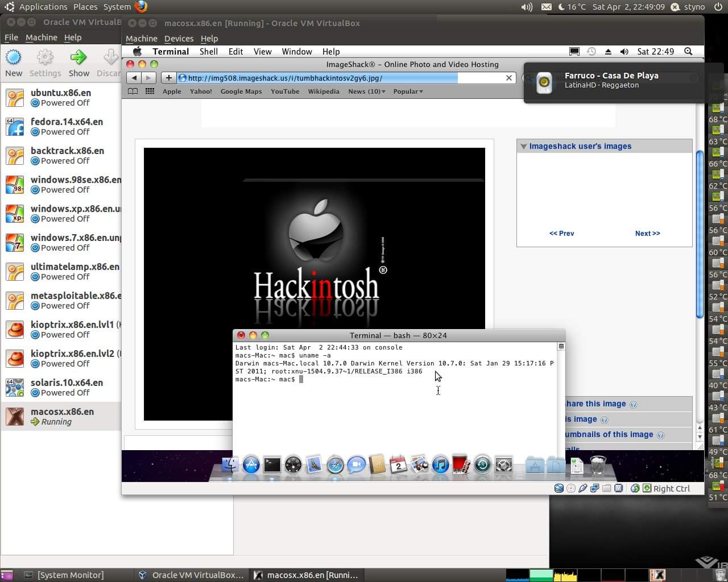Open the Documents folder stack in dock
Screen dimensions: 728x582
tap(556, 465)
